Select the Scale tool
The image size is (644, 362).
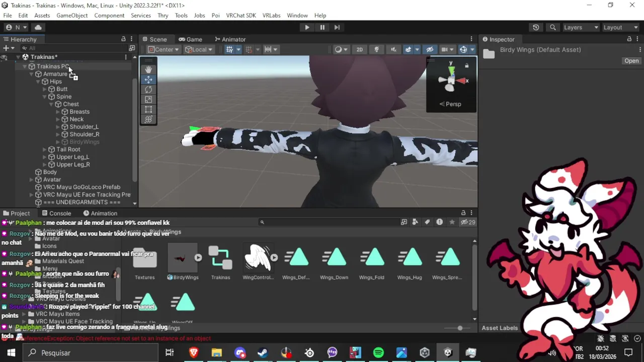(x=148, y=100)
